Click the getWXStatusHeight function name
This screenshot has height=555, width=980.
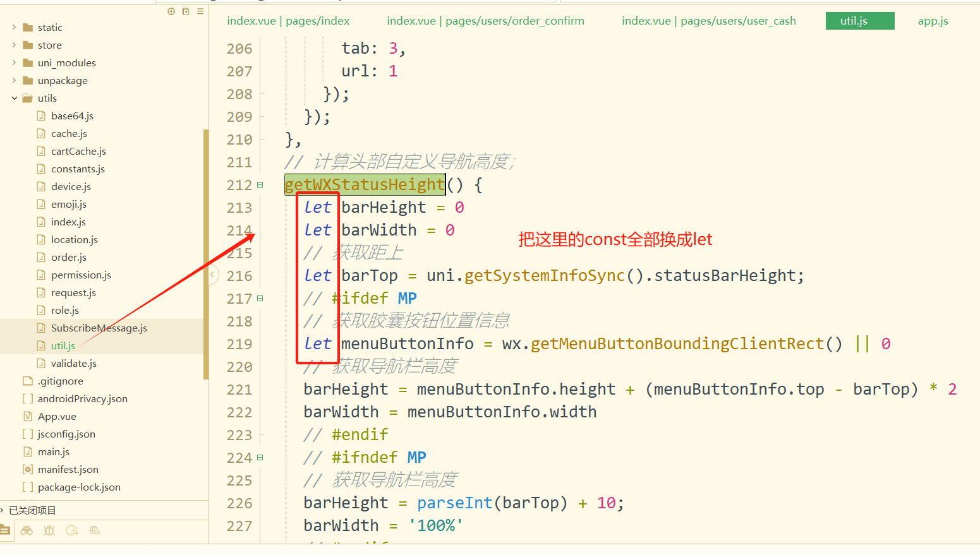coord(365,184)
